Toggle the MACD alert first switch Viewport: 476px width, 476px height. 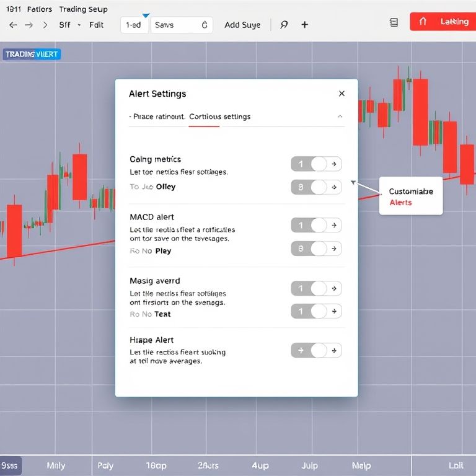pos(316,226)
